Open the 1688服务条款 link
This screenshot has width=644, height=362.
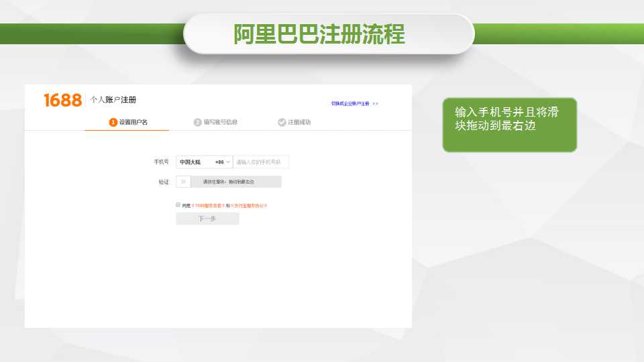[x=208, y=205]
